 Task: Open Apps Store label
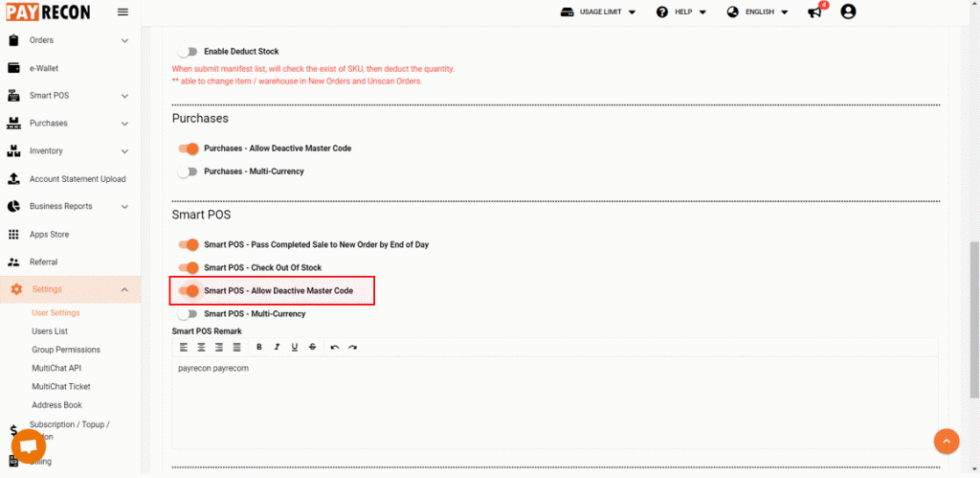(x=50, y=235)
